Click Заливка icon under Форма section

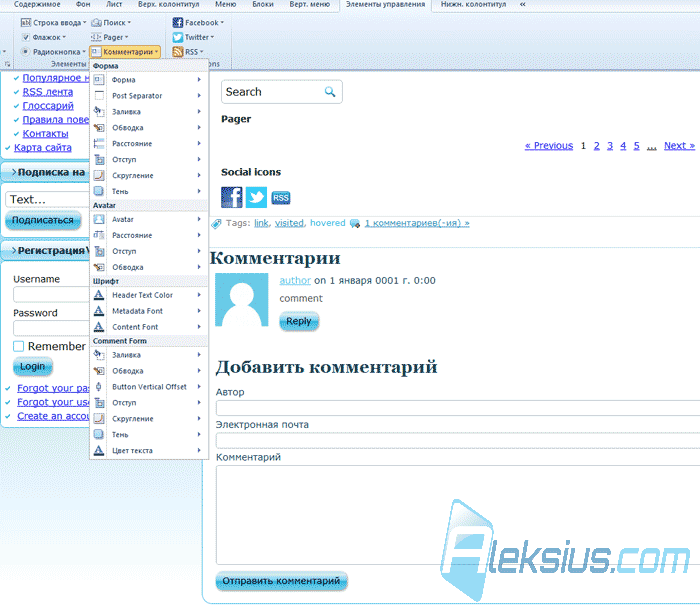pyautogui.click(x=99, y=112)
